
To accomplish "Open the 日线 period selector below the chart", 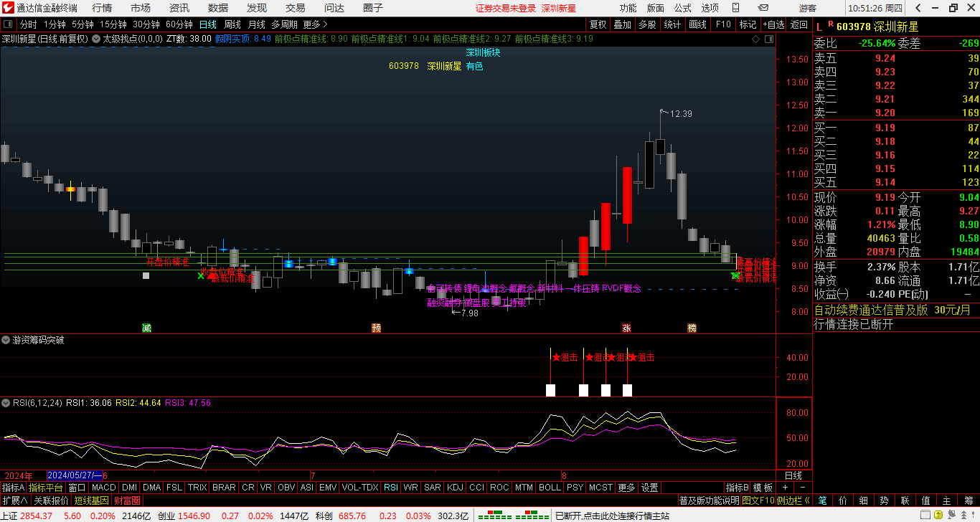I will (x=793, y=475).
